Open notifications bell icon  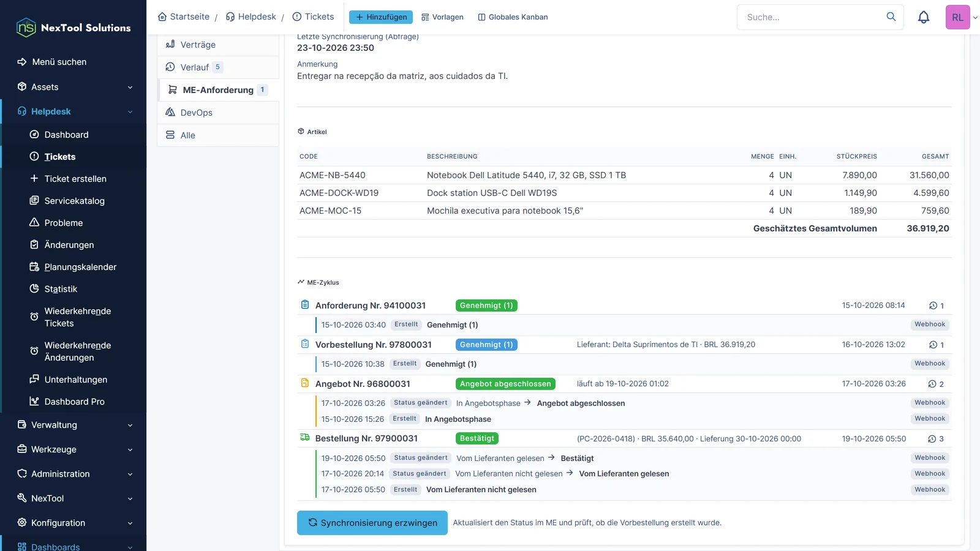coord(924,17)
